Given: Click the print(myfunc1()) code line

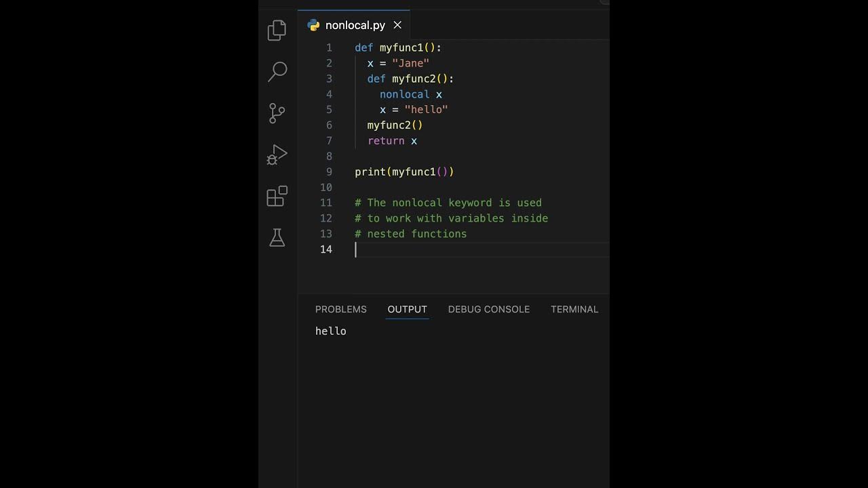Looking at the screenshot, I should pos(404,171).
